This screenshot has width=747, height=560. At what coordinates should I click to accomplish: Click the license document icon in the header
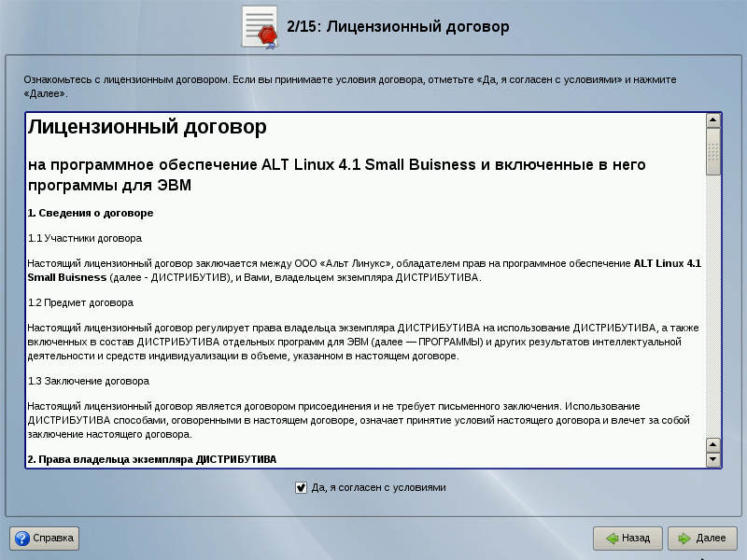[x=261, y=26]
